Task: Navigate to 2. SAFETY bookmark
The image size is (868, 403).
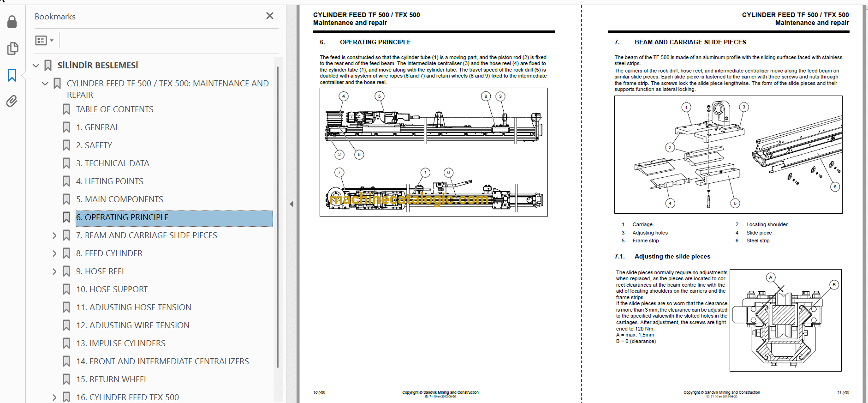Action: (94, 145)
